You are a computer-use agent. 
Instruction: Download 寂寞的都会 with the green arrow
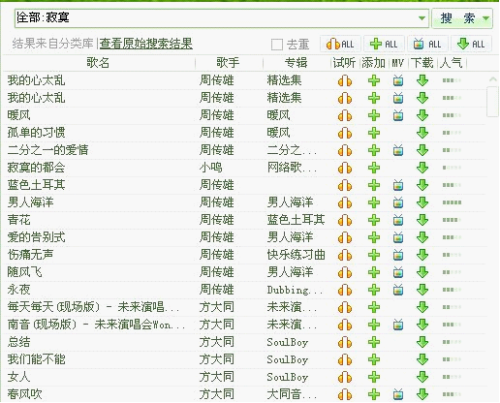tap(423, 168)
